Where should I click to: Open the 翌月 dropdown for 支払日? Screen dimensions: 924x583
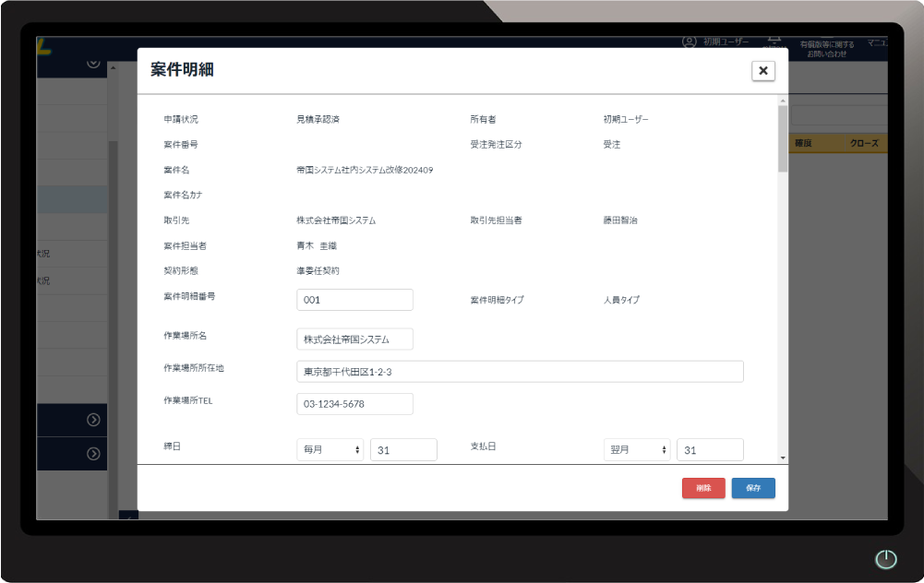(x=637, y=449)
